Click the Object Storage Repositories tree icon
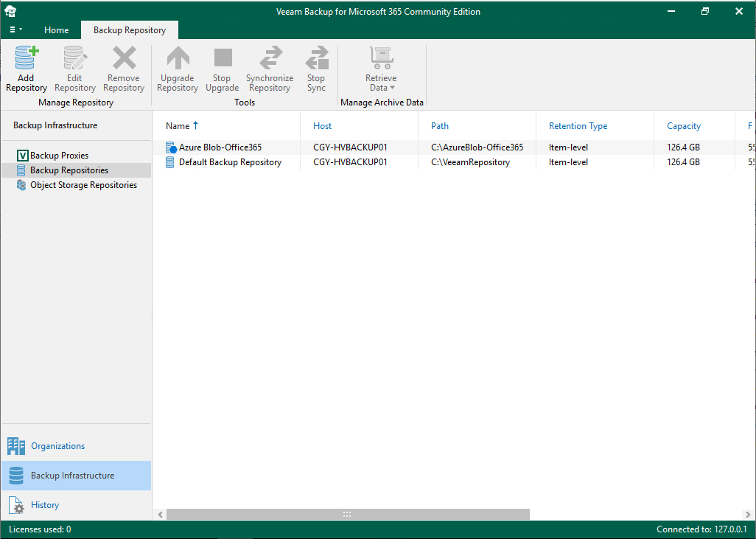This screenshot has width=756, height=539. coord(21,185)
